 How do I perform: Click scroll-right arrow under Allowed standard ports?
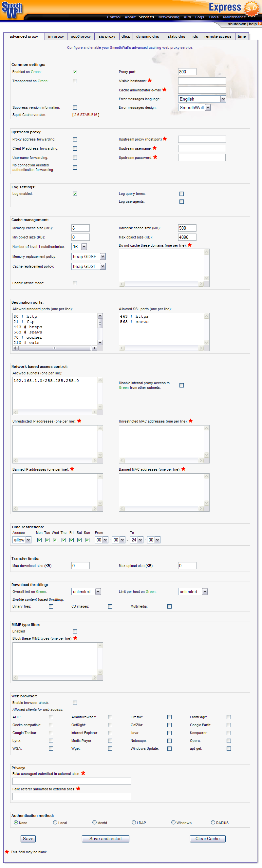pos(94,348)
